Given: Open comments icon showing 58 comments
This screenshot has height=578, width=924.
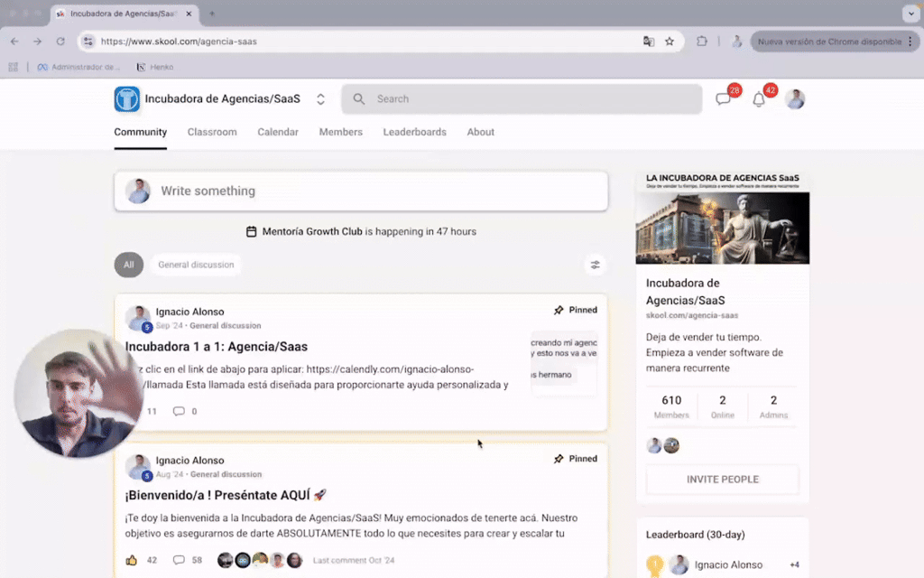Looking at the screenshot, I should (x=179, y=560).
